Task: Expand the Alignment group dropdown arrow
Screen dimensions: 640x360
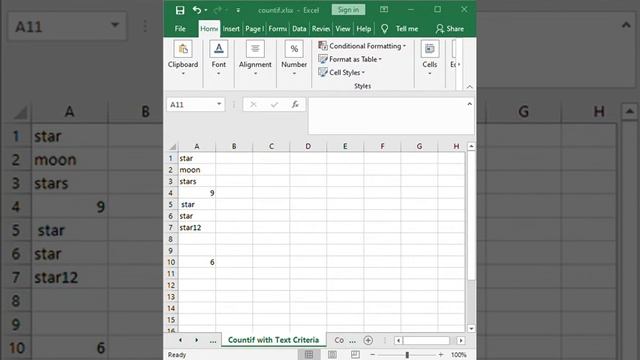Action: [255, 73]
